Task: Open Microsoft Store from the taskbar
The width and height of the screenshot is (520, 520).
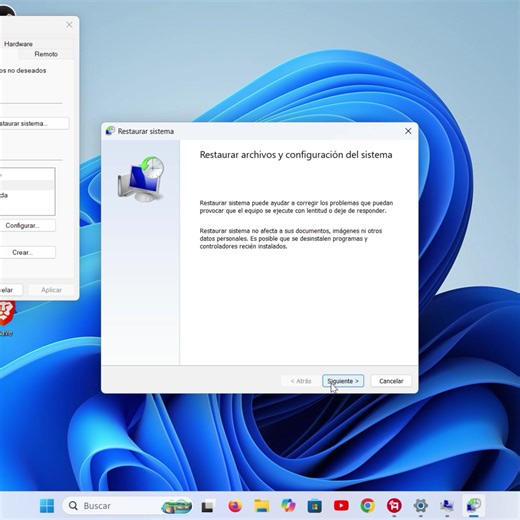Action: coord(315,506)
